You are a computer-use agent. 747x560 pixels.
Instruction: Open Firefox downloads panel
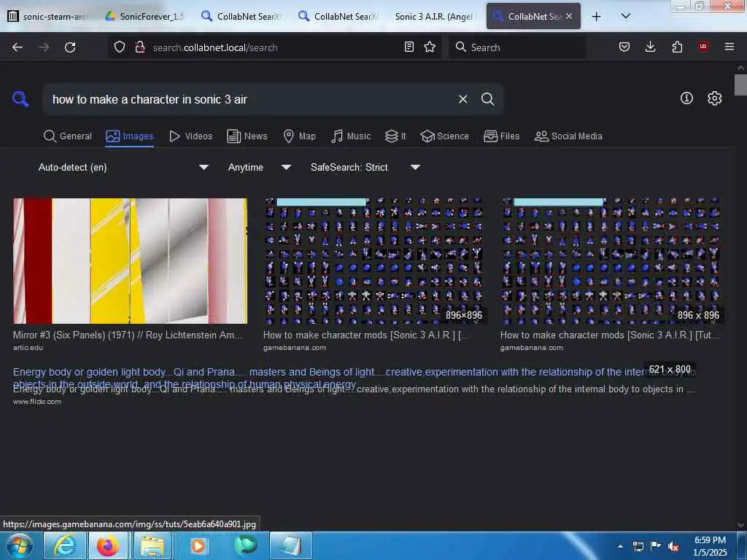[650, 47]
